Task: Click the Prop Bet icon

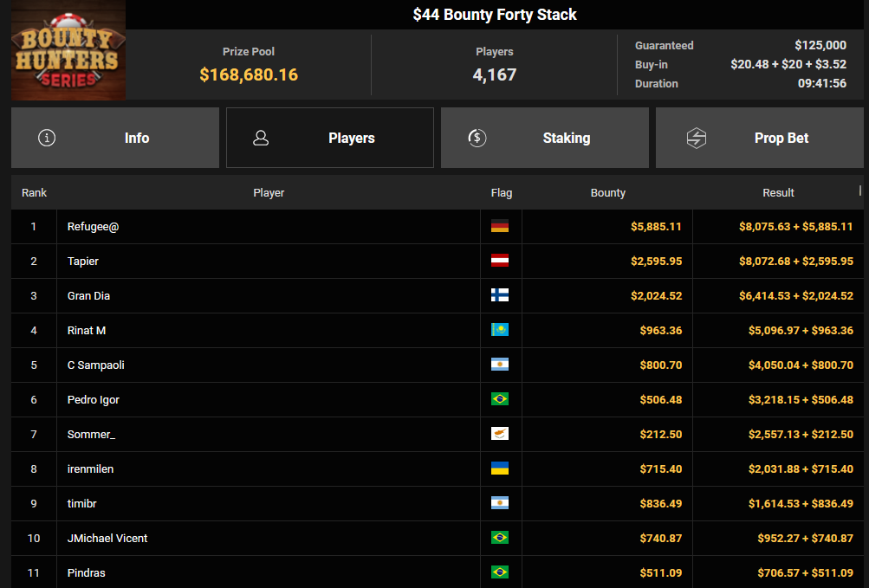Action: click(697, 138)
